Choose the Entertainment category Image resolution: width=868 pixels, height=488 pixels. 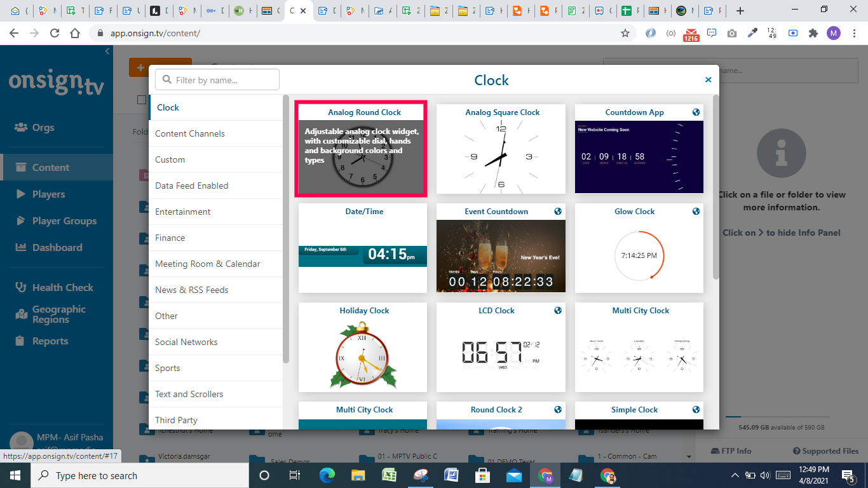click(216, 212)
